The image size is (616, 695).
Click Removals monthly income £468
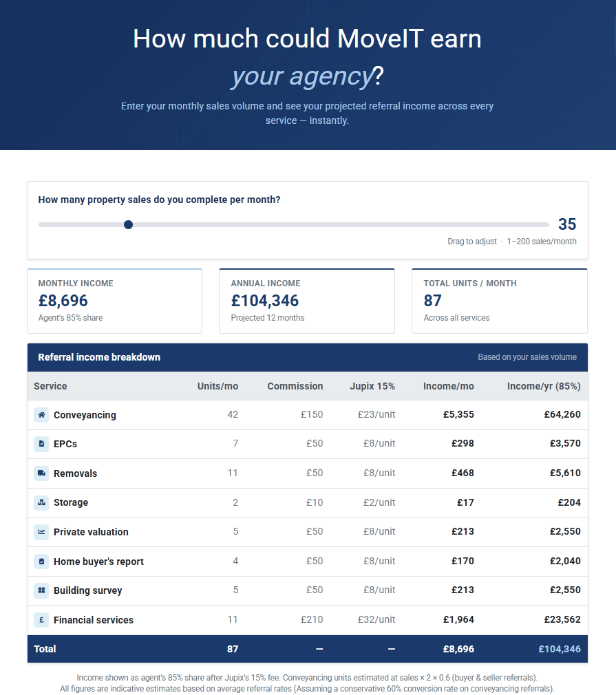(x=463, y=473)
